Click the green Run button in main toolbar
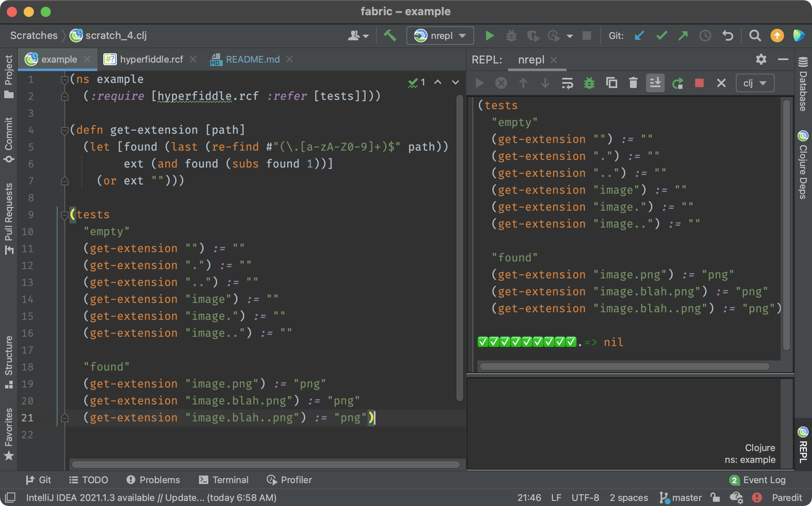Screen dimensions: 812x506 point(489,36)
